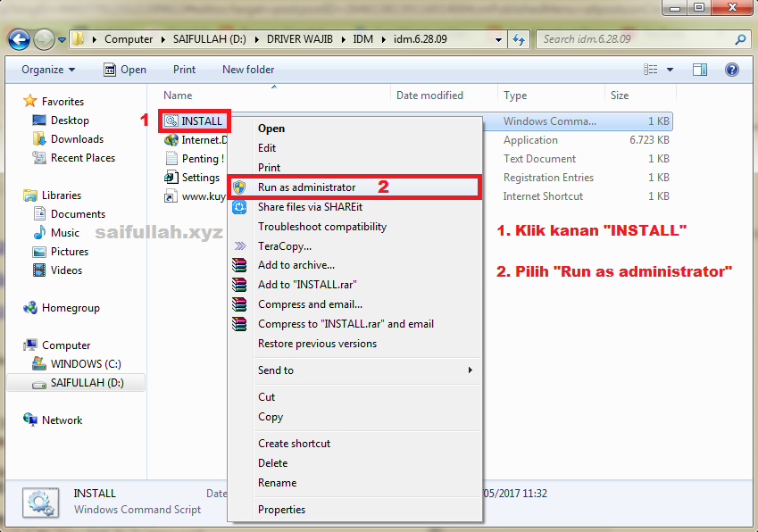Image resolution: width=758 pixels, height=532 pixels.
Task: Open the Organize menu
Action: [48, 70]
